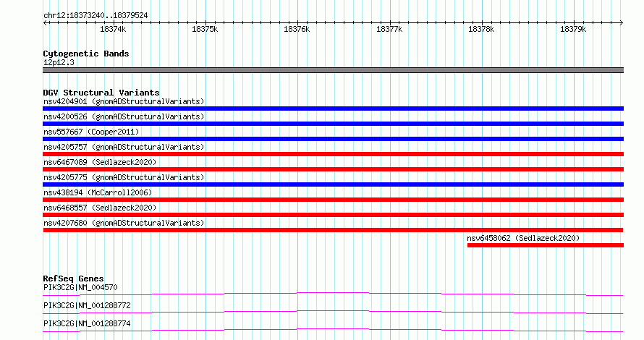Select the magenta line under PIK3C2G|NM_001288772
Screen dimensions: 644x340
333,312
